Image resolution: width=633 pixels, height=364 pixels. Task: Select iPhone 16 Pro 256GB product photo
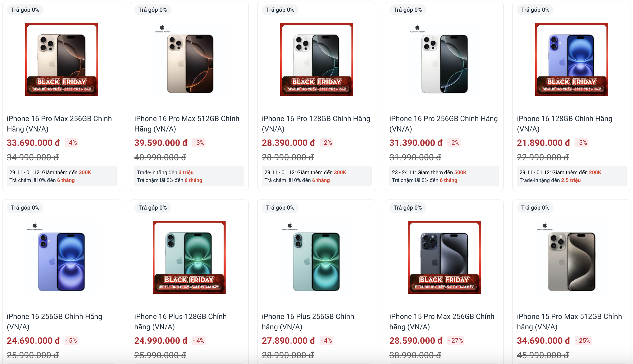444,59
